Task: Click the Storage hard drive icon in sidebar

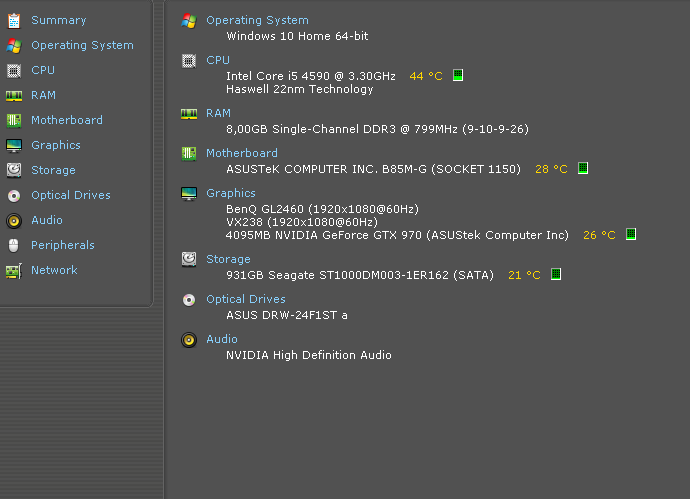Action: [x=14, y=170]
